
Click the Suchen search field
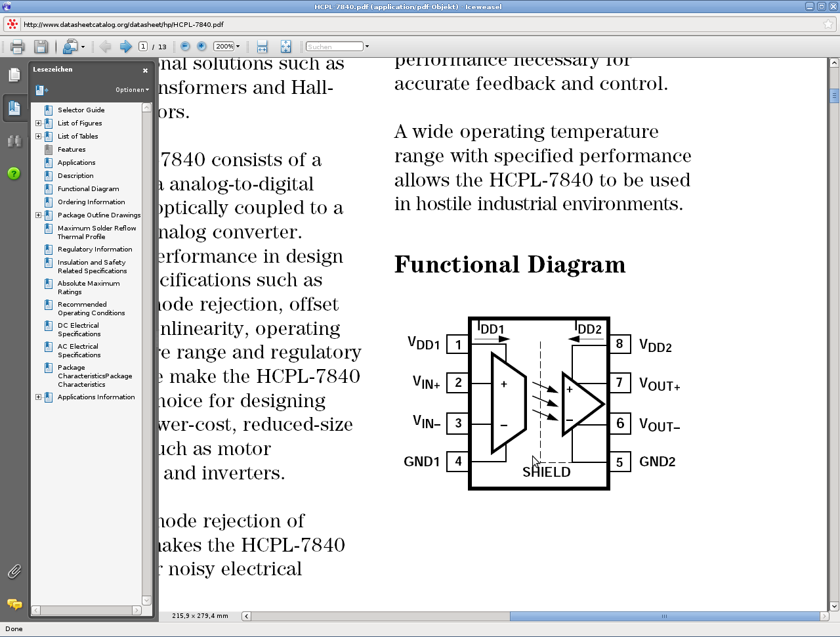coord(335,47)
